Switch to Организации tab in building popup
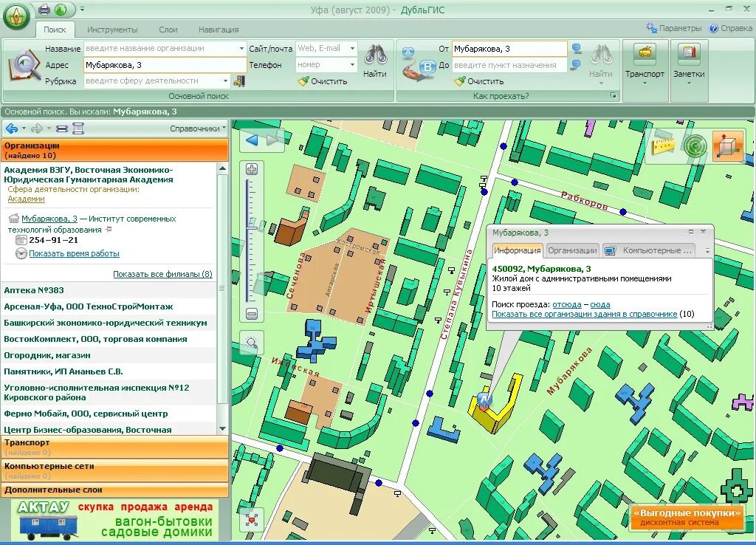Screen dimensions: 756x545 [x=572, y=250]
